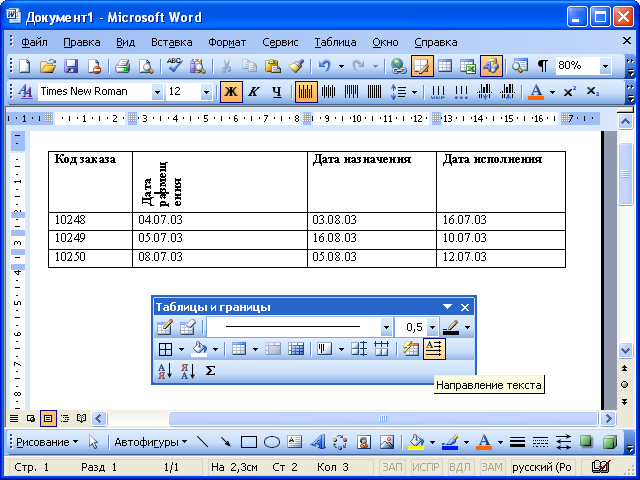Pick the border color pen swatch
The image size is (640, 480).
451,327
